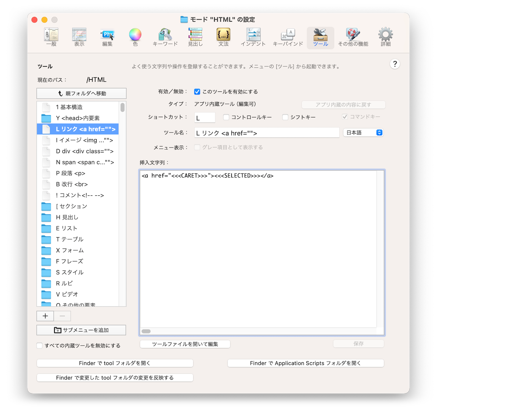Viewport: 532px width, 407px height.
Task: Open the H 見出し folder in list
Action: coord(67,217)
